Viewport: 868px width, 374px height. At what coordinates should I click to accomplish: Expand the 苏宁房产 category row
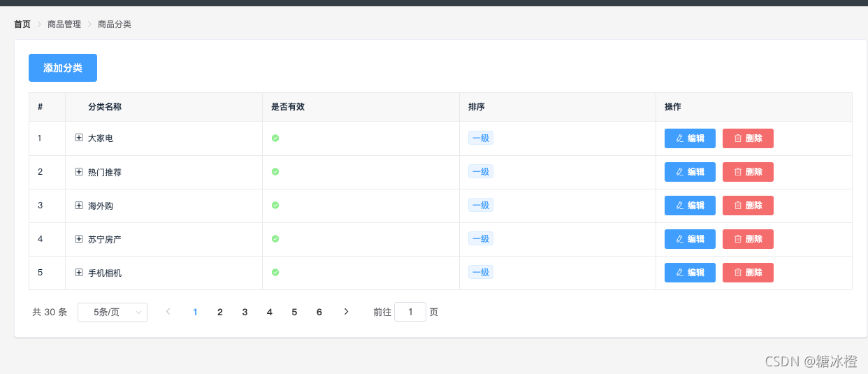(79, 238)
